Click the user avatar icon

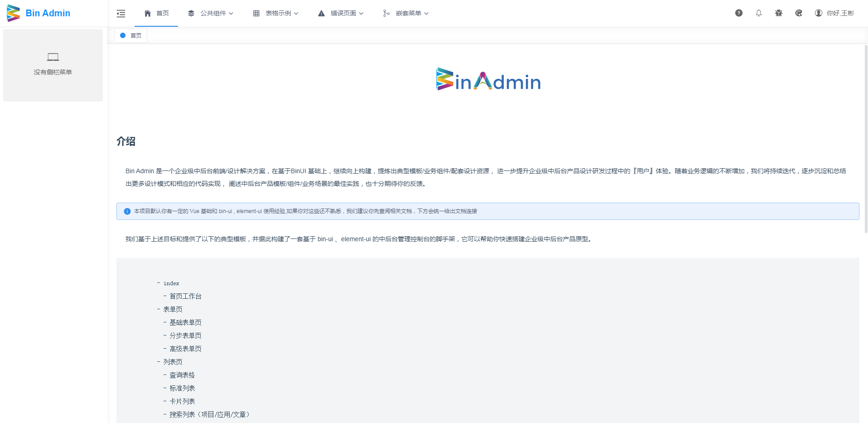coord(819,13)
